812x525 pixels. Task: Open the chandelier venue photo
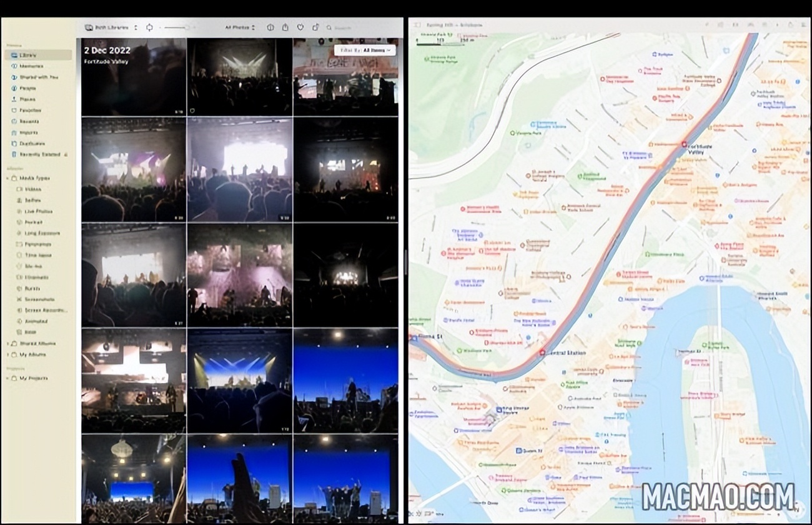pos(134,479)
